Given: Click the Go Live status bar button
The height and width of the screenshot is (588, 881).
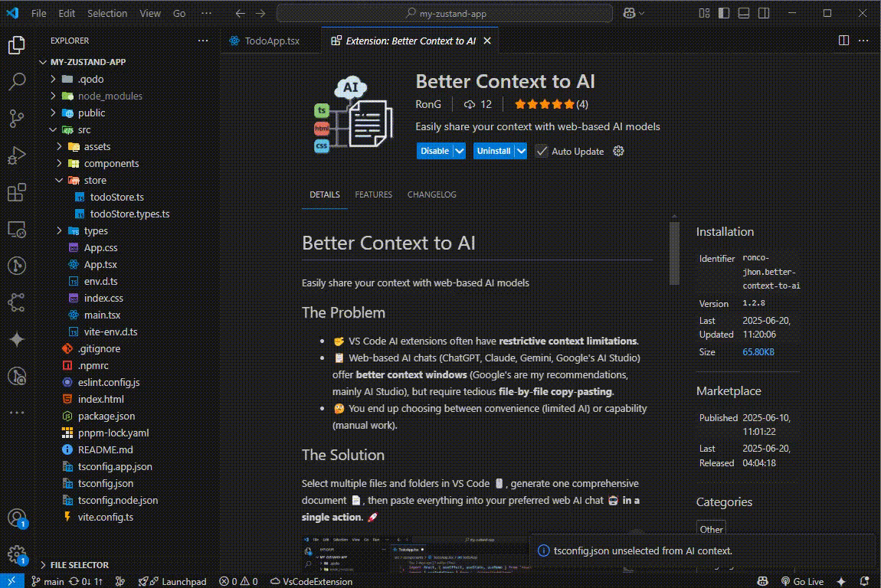Looking at the screenshot, I should tap(802, 581).
